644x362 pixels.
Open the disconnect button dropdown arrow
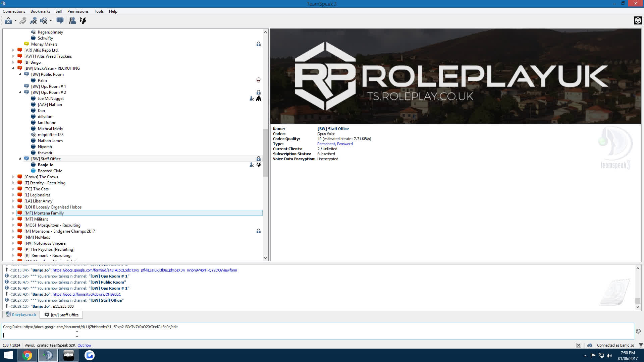point(15,20)
